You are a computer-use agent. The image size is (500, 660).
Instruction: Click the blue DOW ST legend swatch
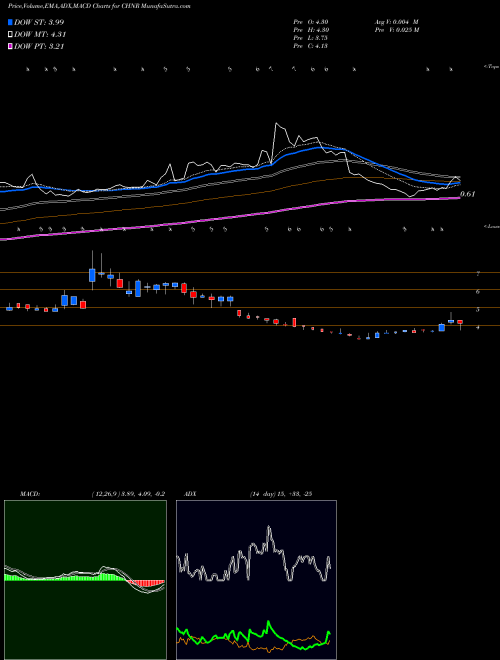[10, 22]
